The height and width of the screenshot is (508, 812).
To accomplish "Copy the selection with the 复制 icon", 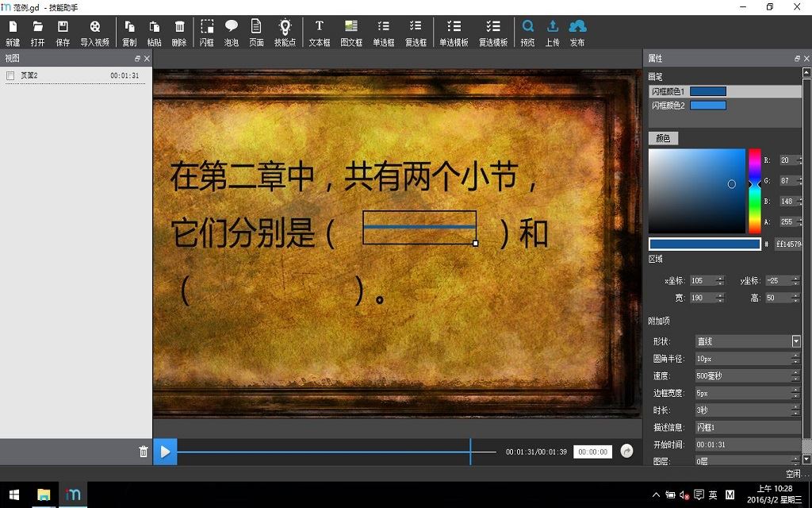I will point(129,33).
